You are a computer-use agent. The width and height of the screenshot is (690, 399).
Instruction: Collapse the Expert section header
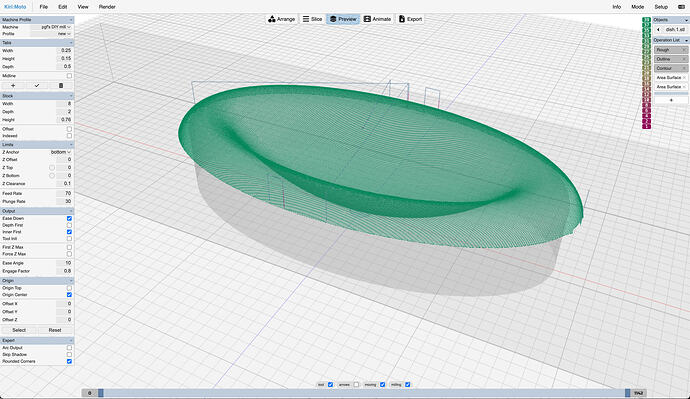(x=37, y=340)
